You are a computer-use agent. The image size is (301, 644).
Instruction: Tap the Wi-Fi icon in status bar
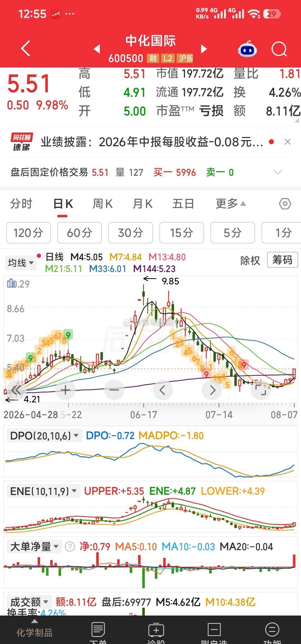click(254, 14)
